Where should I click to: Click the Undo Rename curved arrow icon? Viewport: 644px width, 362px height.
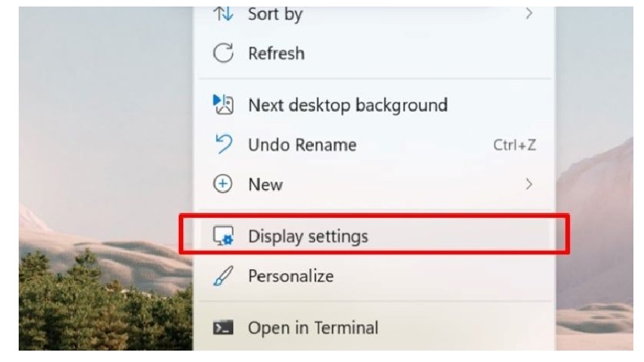(x=222, y=146)
